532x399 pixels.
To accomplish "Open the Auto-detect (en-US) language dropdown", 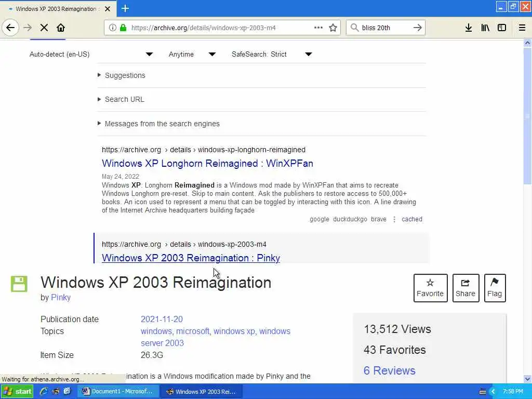I will (91, 54).
